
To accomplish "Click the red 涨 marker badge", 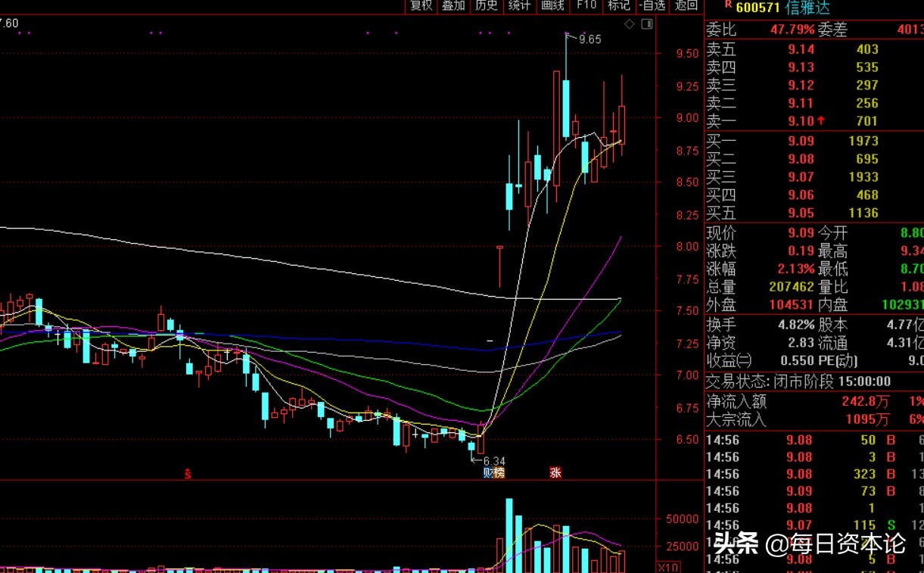I will point(555,473).
